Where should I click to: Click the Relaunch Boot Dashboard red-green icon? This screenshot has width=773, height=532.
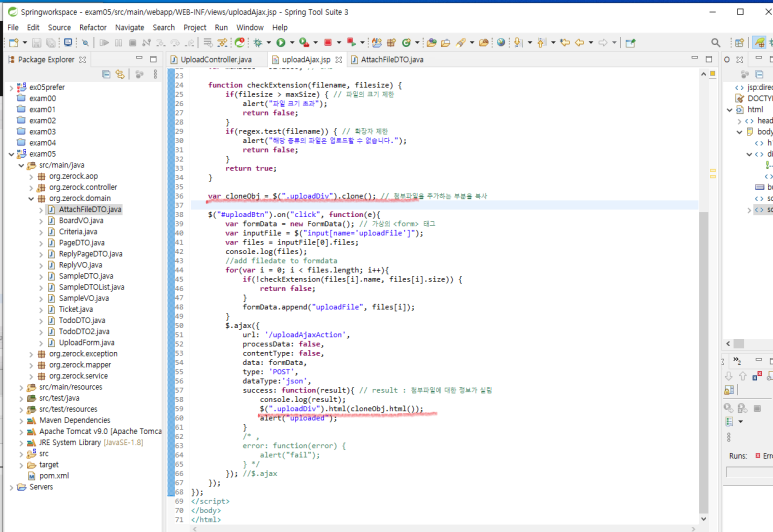pyautogui.click(x=240, y=43)
